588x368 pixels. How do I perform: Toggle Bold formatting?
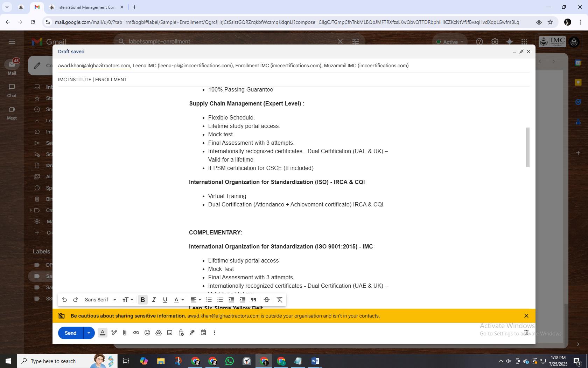tap(143, 300)
